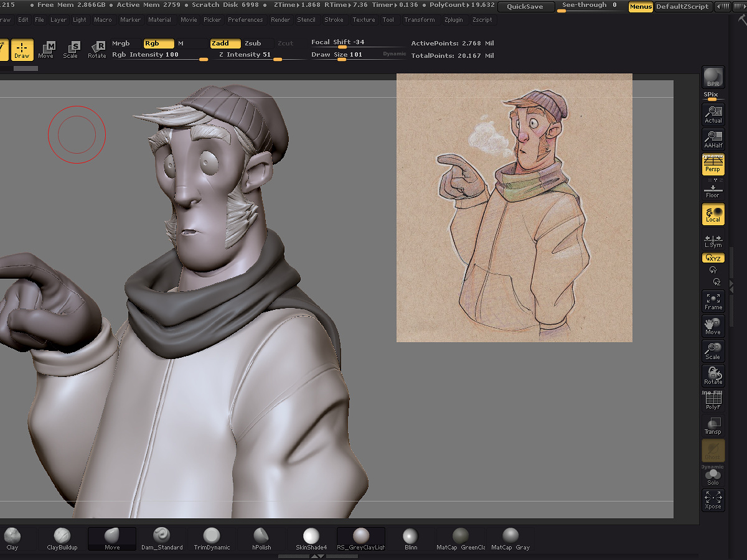Click the Move navigation hand icon
The height and width of the screenshot is (560, 747).
click(713, 326)
